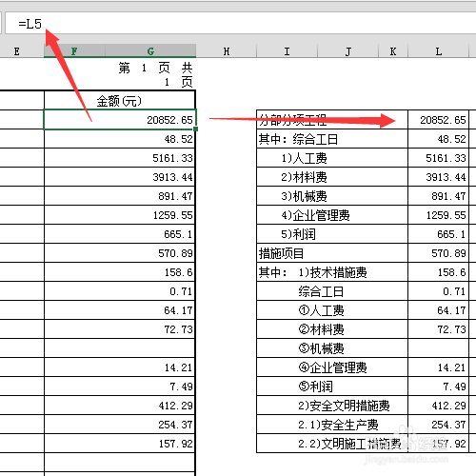The image size is (476, 476).
Task: Select cell 3913.44 in the 金额 column
Action: point(119,177)
